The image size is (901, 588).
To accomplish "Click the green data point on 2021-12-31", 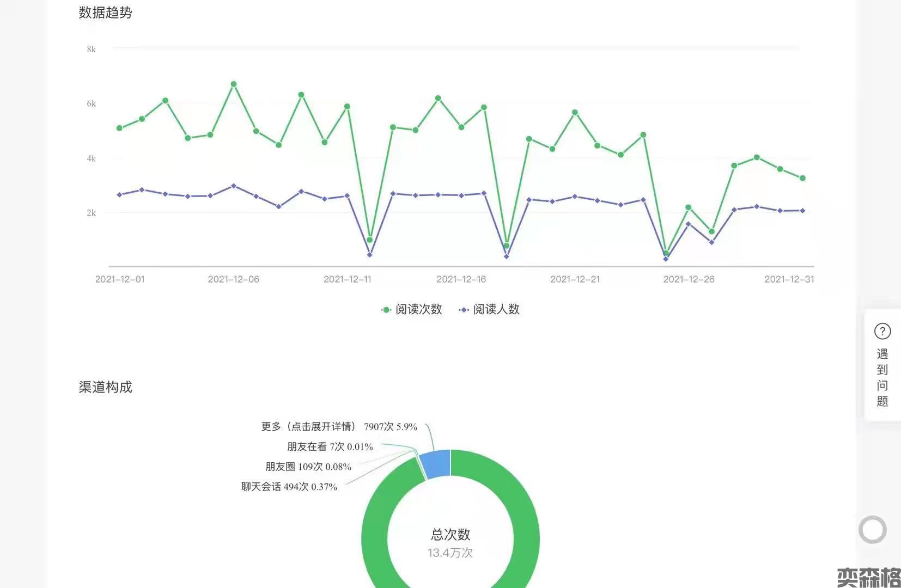I will [802, 178].
